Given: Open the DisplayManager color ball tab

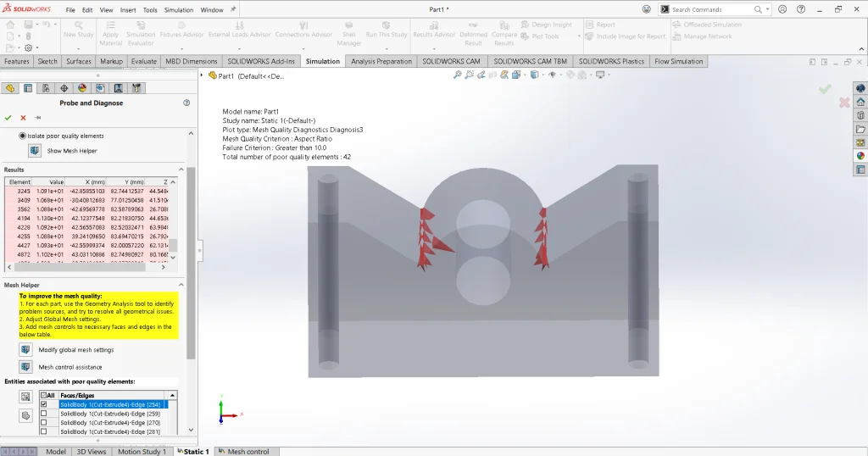Looking at the screenshot, I should (x=82, y=88).
